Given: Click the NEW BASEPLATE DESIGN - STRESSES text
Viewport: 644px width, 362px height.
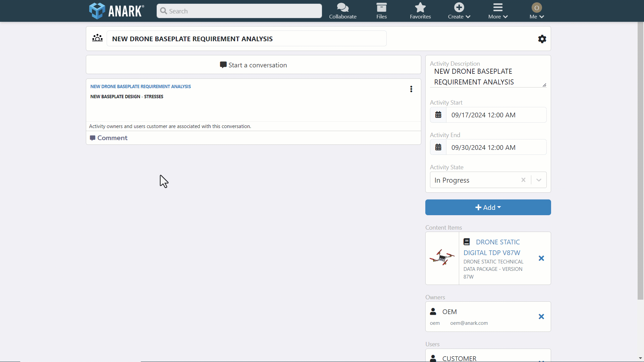Looking at the screenshot, I should [126, 97].
